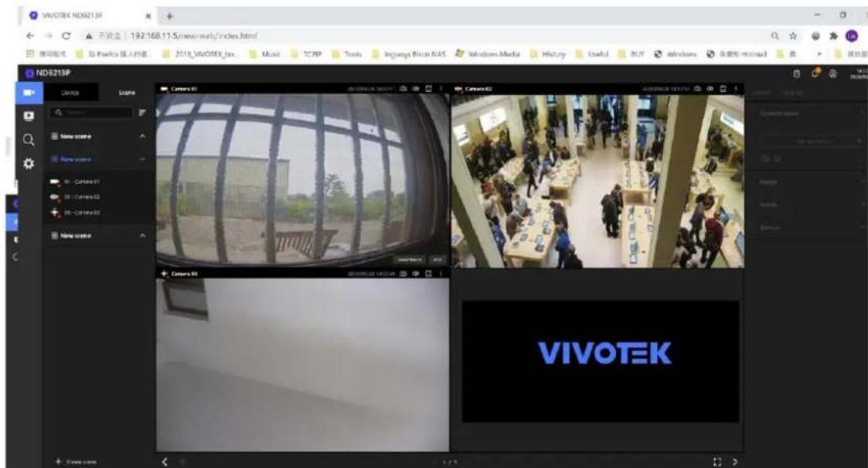Select the empty VIVOTEK logo tile
This screenshot has height=468, width=868.
(600, 361)
